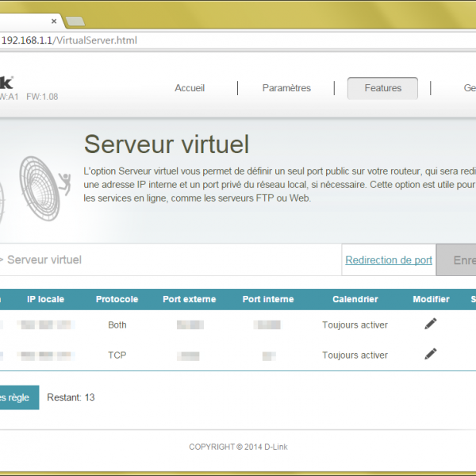Click the pencil edit icon for the TCP rule

(x=431, y=354)
